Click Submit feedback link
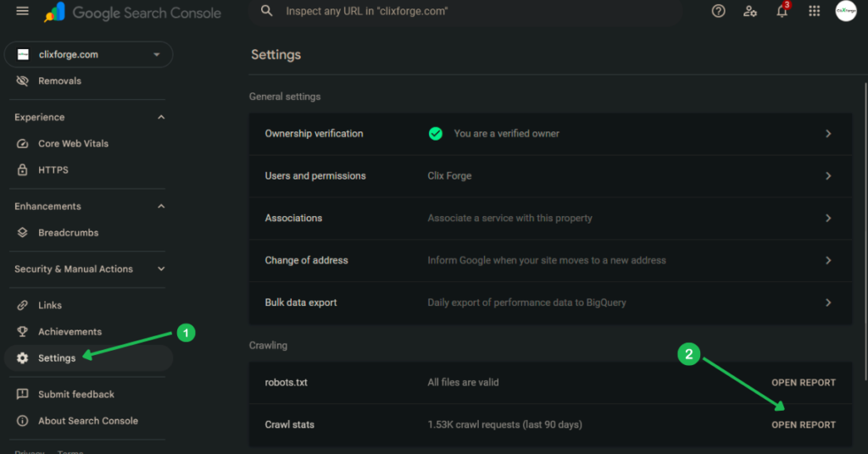 pyautogui.click(x=76, y=394)
